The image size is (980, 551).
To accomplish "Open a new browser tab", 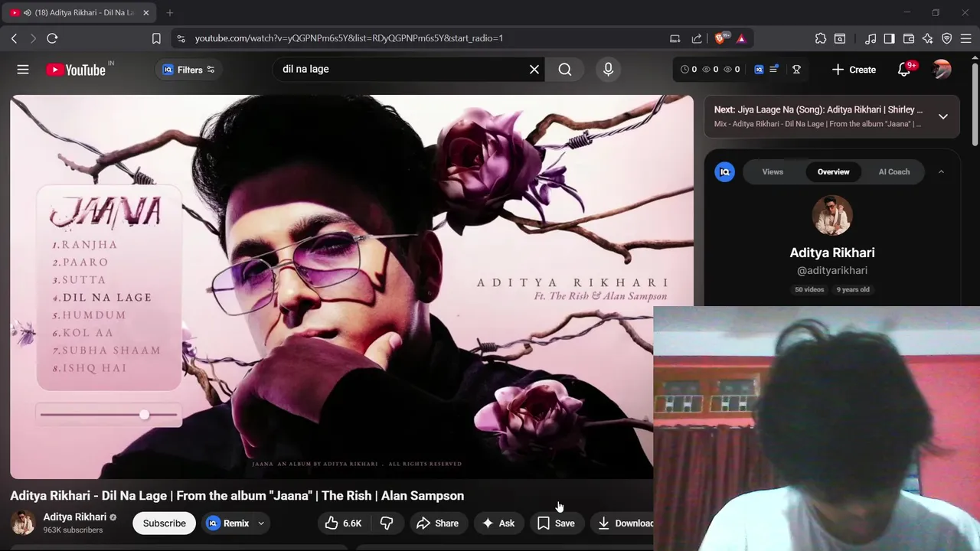I will click(170, 13).
